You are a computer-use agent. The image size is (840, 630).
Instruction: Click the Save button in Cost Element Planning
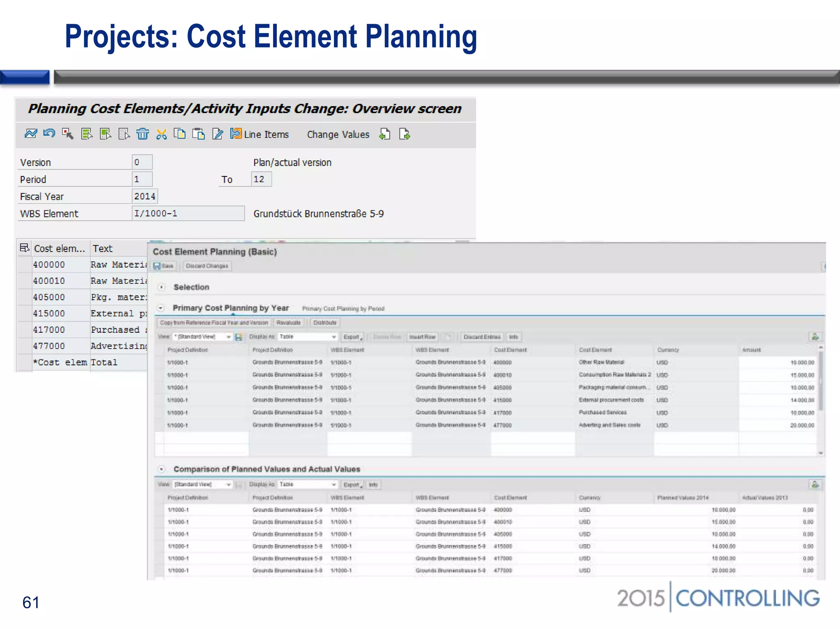[x=164, y=266]
